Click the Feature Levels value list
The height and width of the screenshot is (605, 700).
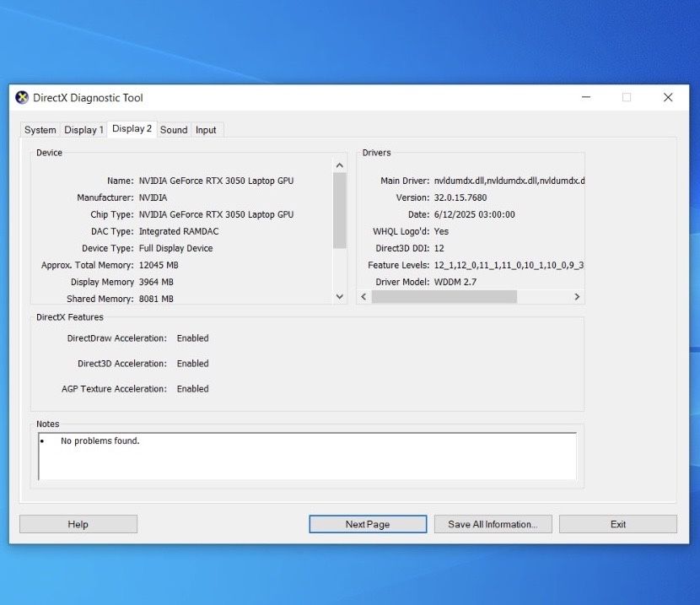coord(509,265)
